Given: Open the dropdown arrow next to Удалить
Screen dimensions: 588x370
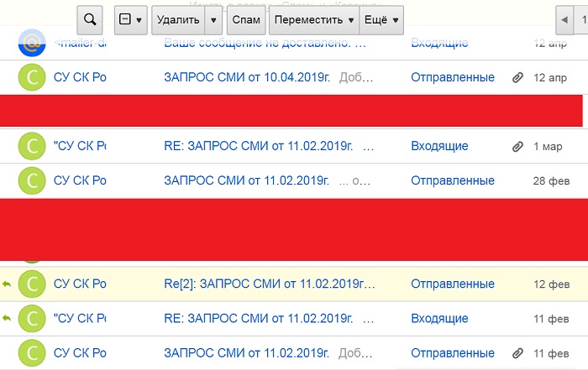Looking at the screenshot, I should point(214,19).
